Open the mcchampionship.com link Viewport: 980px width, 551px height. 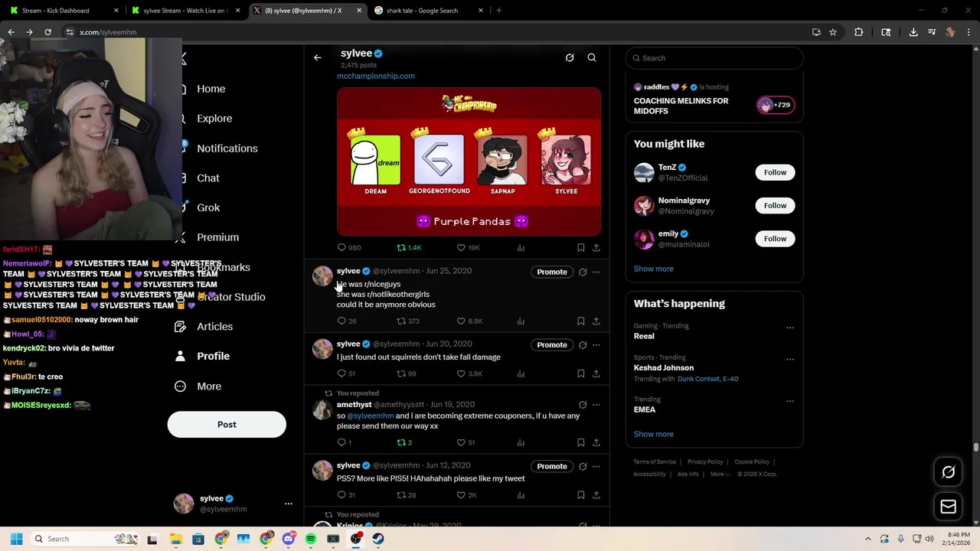pyautogui.click(x=376, y=76)
